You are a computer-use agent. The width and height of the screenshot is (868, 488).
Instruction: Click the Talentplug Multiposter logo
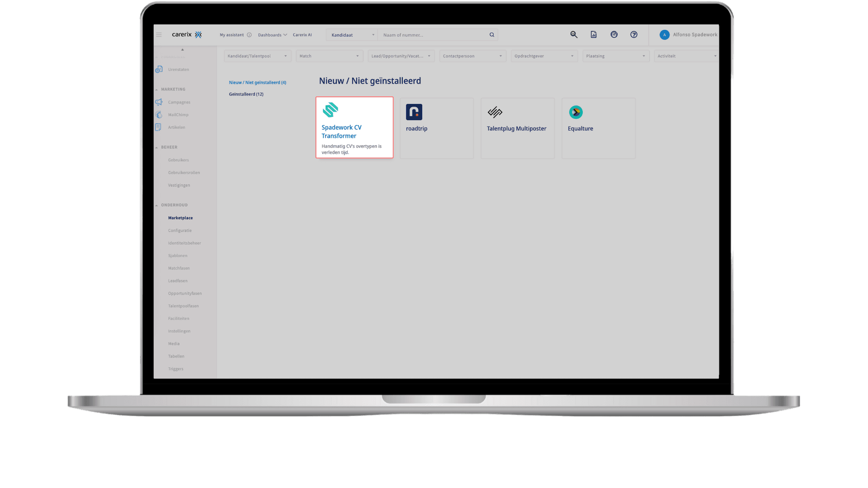pos(495,112)
